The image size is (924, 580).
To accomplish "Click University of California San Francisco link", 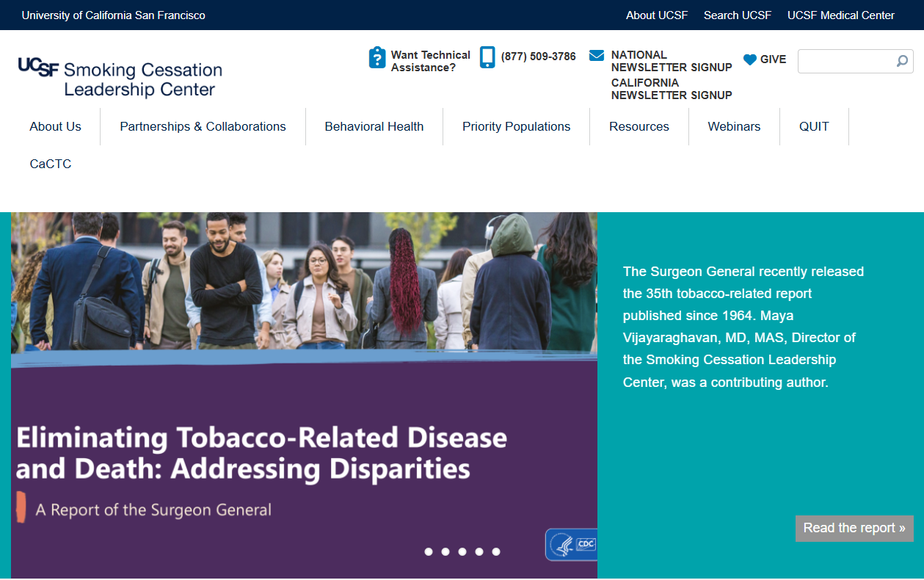I will (x=114, y=15).
